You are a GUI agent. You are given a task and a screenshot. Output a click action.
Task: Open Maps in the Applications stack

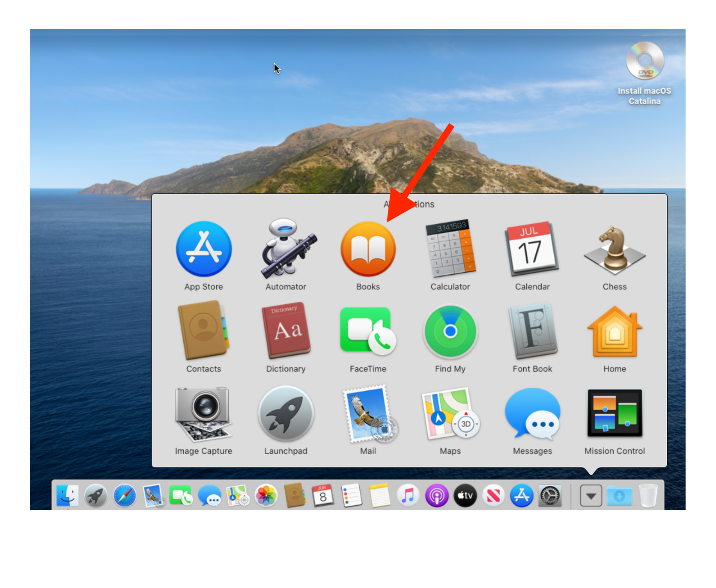[x=450, y=413]
